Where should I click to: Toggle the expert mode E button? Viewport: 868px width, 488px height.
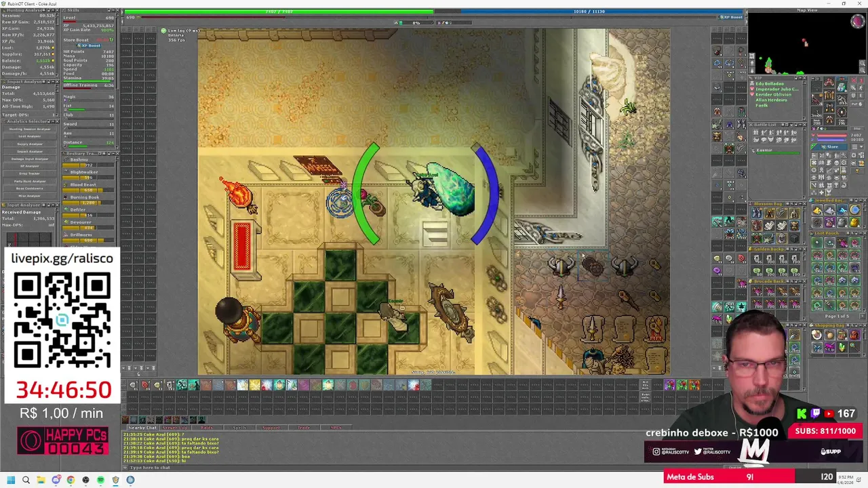click(x=861, y=96)
